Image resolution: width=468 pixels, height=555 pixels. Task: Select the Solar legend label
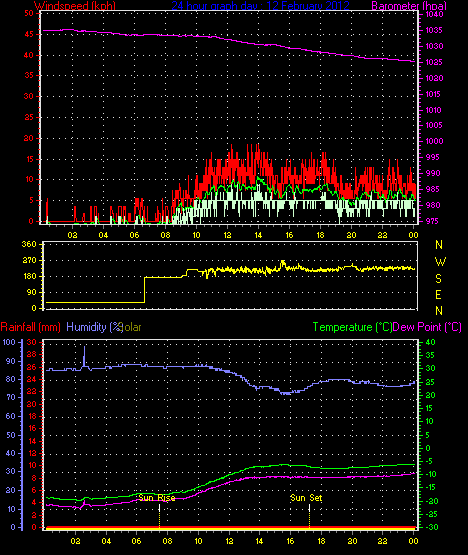(130, 327)
